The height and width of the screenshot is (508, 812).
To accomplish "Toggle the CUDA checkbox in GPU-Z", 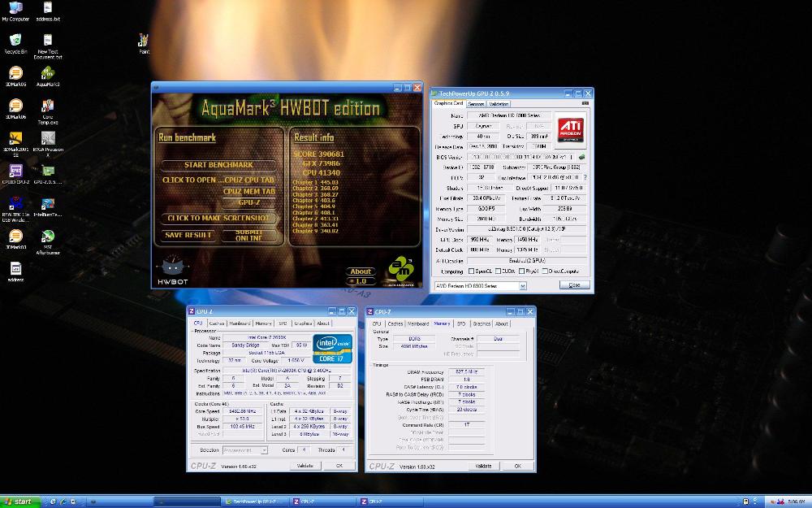I will [x=498, y=271].
